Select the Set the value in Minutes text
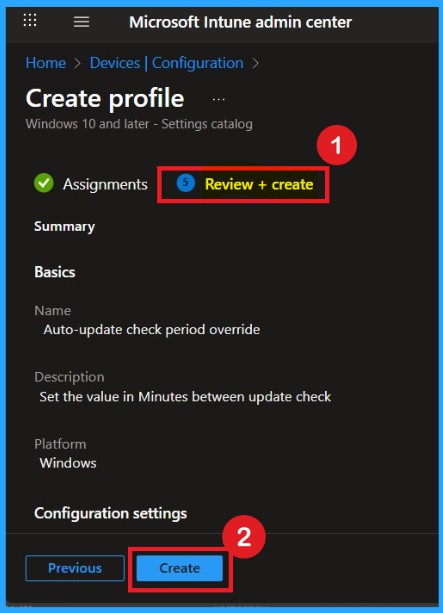The width and height of the screenshot is (443, 613). point(185,397)
